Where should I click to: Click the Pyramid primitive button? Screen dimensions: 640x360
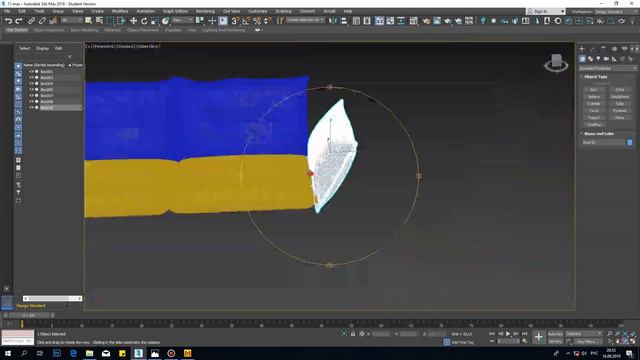[620, 111]
